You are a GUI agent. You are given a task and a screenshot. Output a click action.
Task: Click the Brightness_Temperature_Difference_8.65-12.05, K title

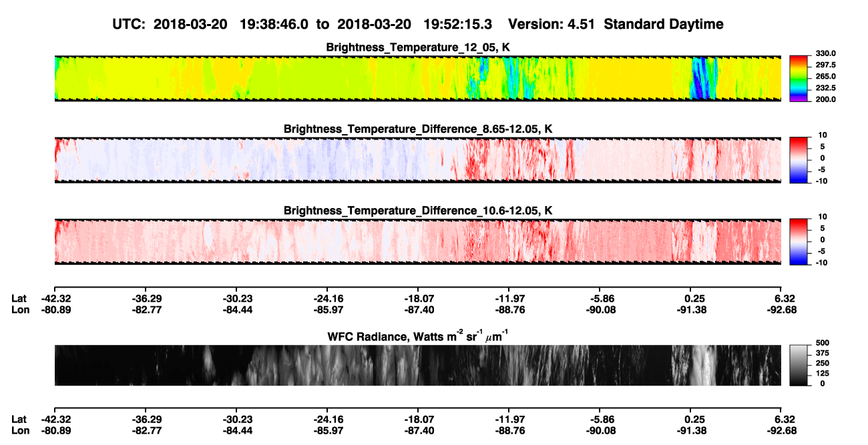pos(418,129)
